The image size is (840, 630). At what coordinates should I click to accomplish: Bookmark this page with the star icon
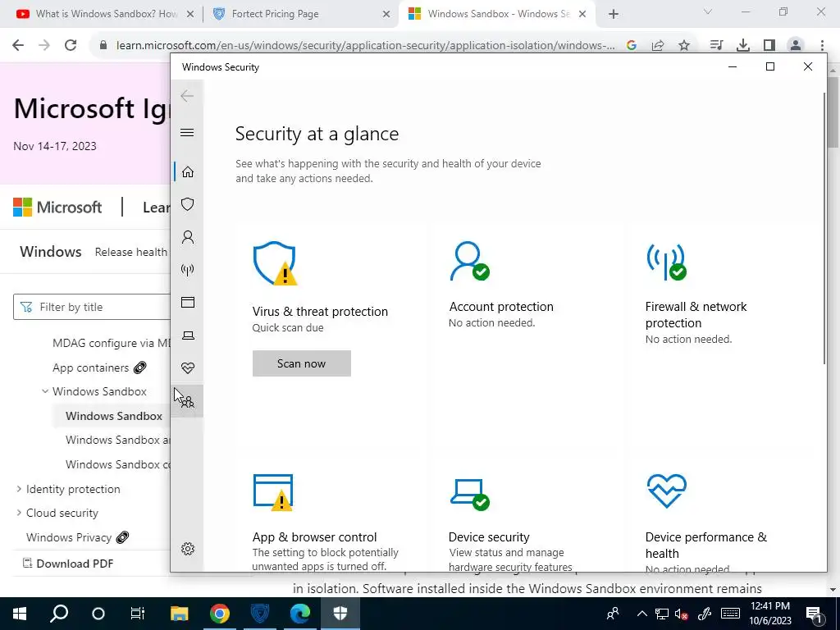pos(684,46)
